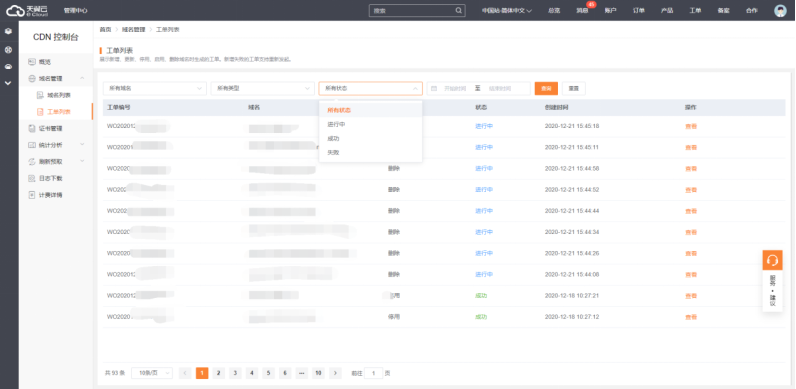The image size is (796, 389).
Task: Click the pagination ellipsis button
Action: click(302, 373)
